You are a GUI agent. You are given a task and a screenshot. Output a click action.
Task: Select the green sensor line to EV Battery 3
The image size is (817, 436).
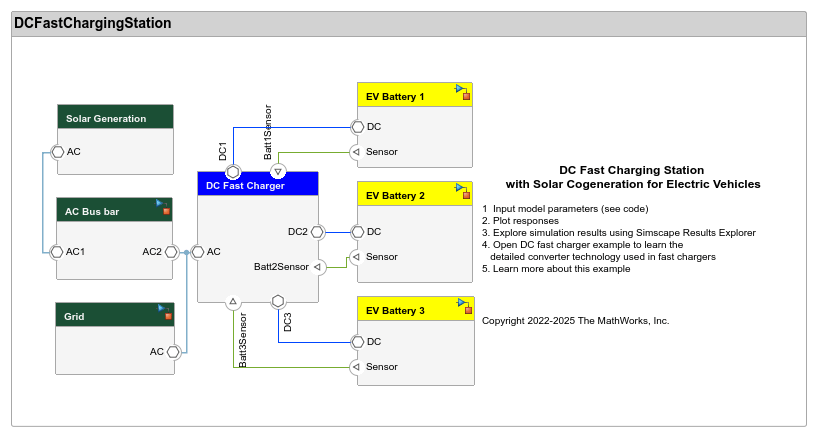point(292,367)
